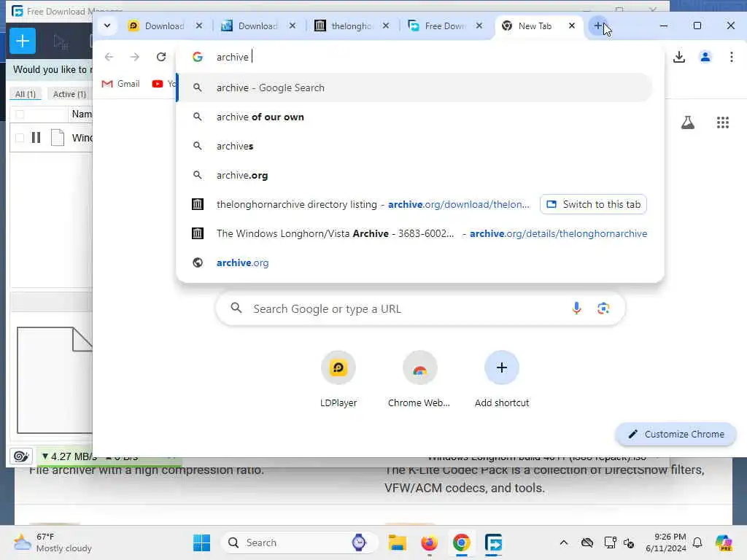Select thelonghornarchive directory listing suggestion
The height and width of the screenshot is (560, 747).
357,204
